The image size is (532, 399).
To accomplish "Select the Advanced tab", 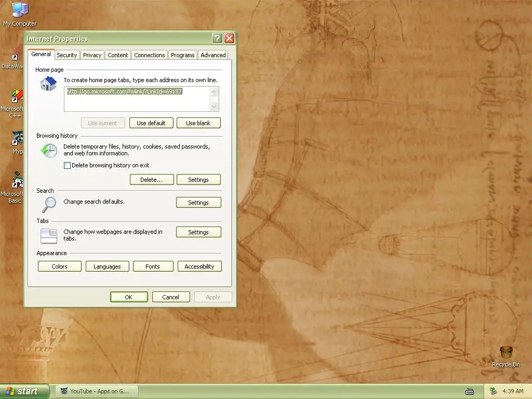I will [x=213, y=55].
